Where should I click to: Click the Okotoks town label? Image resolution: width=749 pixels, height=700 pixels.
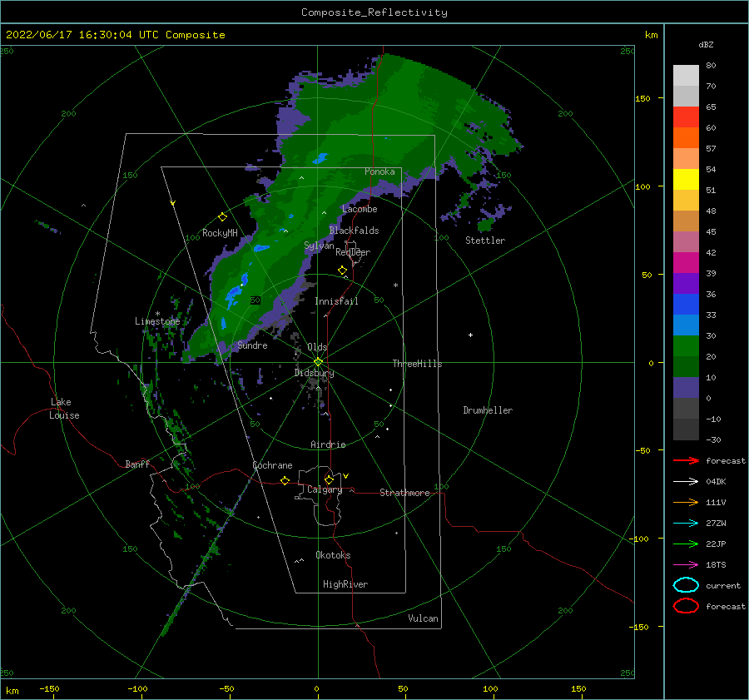(334, 555)
